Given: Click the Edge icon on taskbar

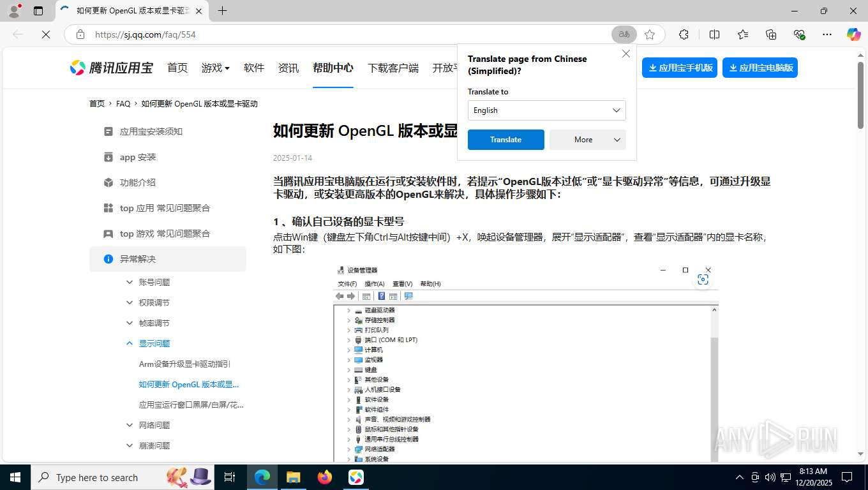Looking at the screenshot, I should (x=262, y=477).
